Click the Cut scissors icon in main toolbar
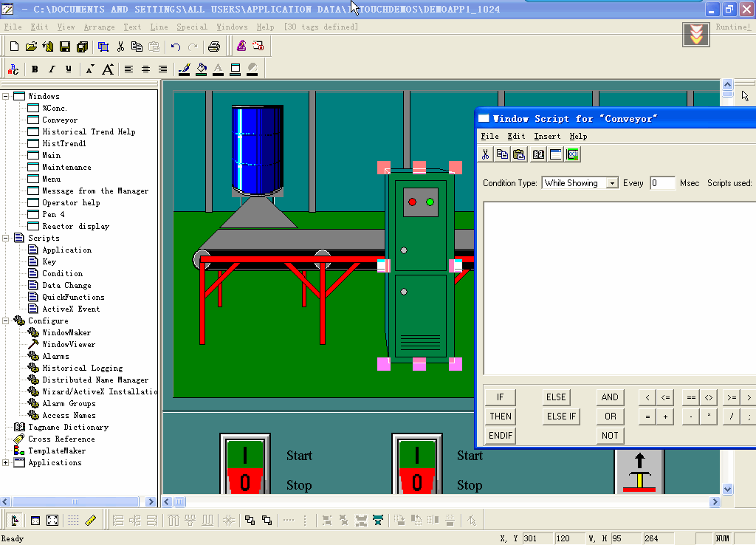 coord(120,47)
